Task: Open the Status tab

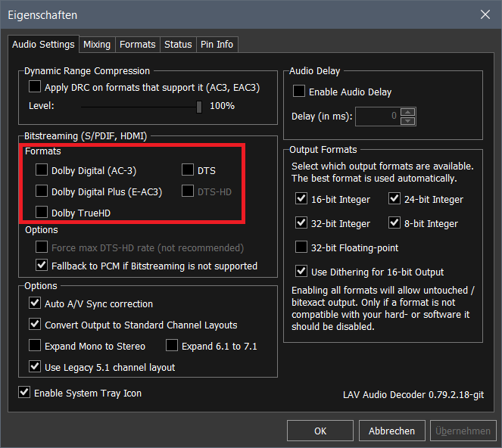Action: point(178,45)
